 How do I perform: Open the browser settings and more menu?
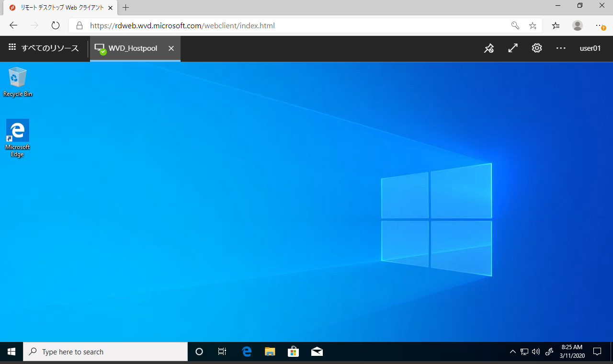pyautogui.click(x=600, y=25)
